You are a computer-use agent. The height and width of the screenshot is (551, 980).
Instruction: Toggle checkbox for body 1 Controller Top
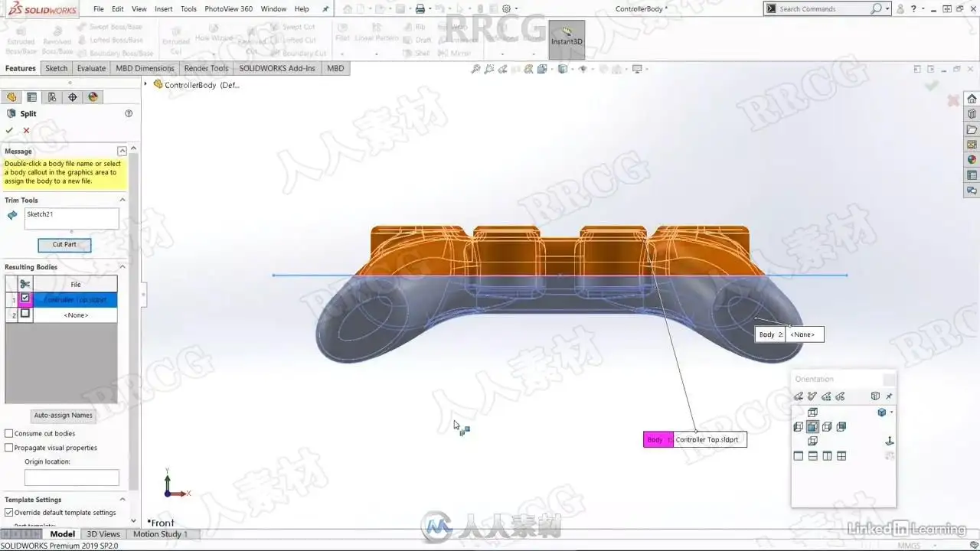click(x=25, y=298)
